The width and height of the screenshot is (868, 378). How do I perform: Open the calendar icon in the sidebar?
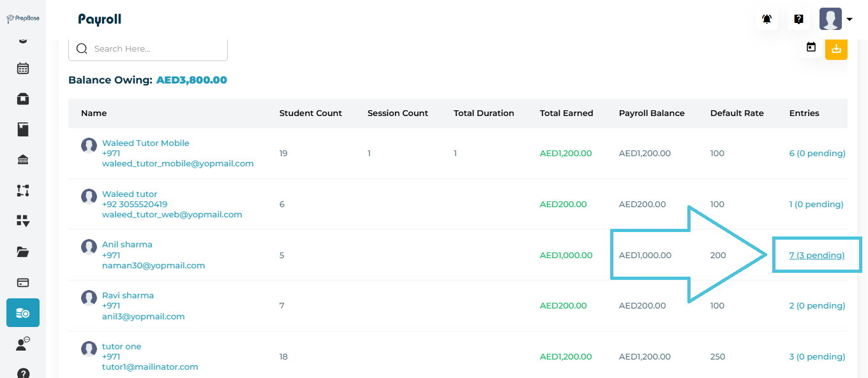[23, 68]
